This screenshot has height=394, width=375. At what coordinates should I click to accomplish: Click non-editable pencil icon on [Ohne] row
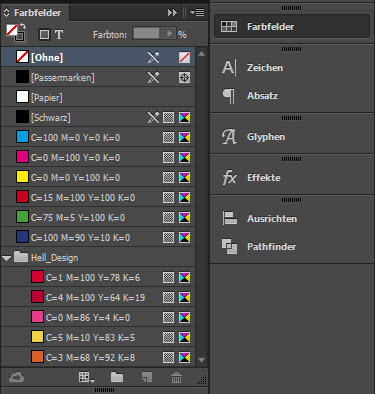point(153,57)
